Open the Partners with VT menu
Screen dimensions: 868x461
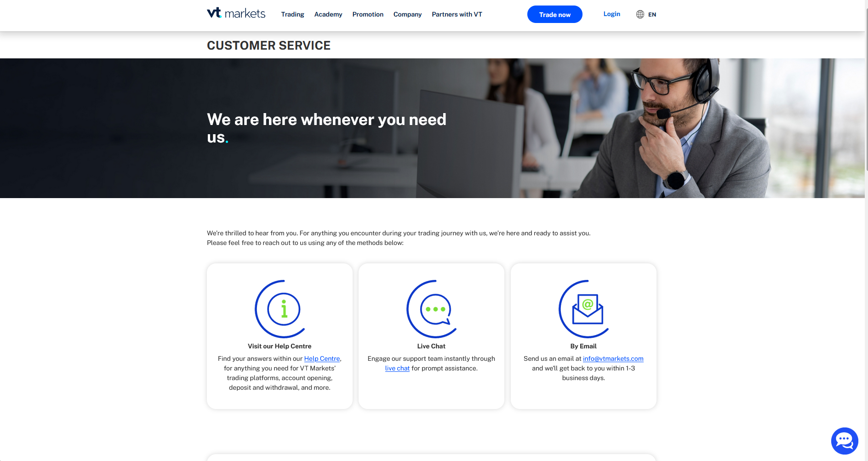(x=457, y=14)
